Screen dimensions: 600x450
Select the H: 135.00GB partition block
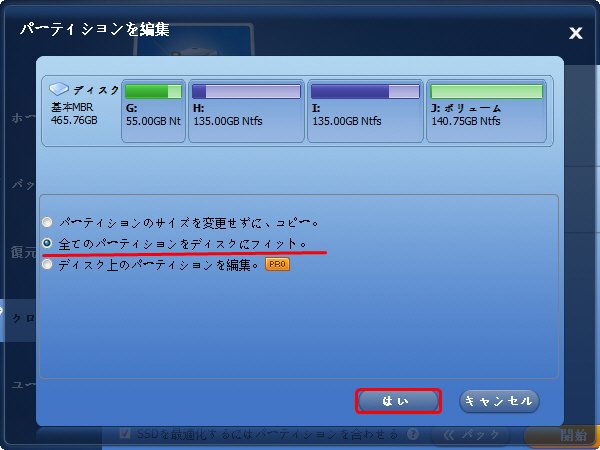(x=246, y=111)
